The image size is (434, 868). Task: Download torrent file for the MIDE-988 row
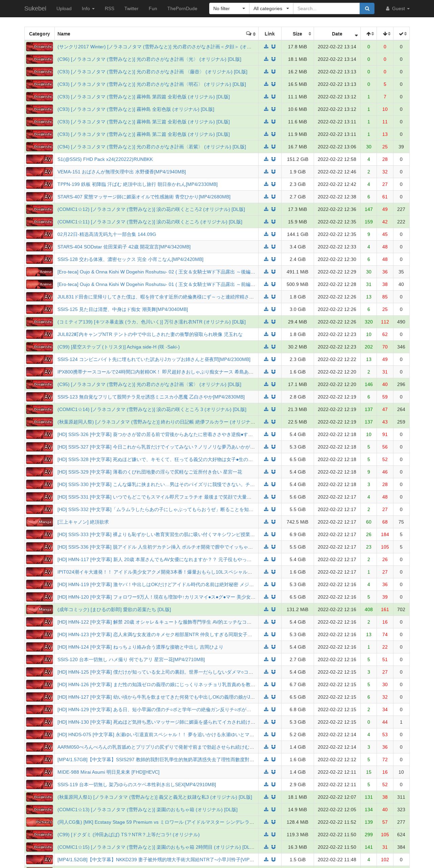coord(266,772)
